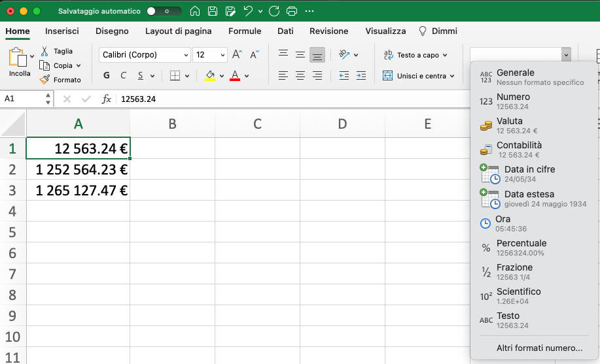The width and height of the screenshot is (600, 364).
Task: Toggle underline S formatting
Action: (x=141, y=76)
